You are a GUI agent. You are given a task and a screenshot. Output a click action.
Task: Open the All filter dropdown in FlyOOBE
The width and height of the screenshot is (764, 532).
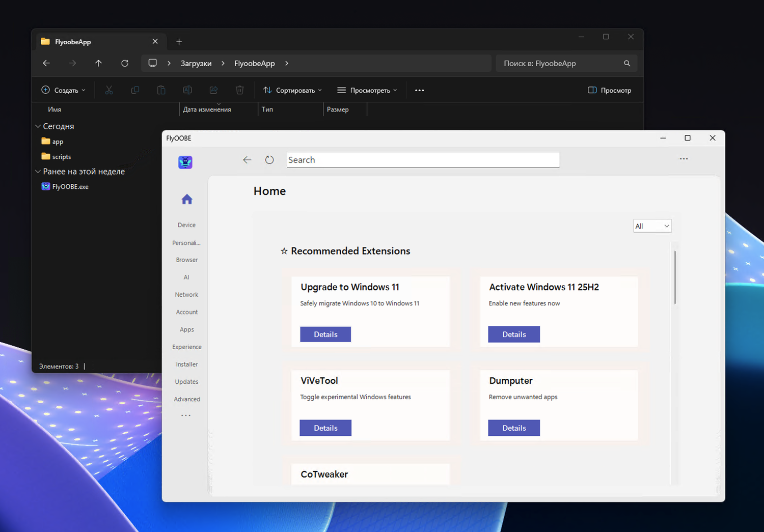click(652, 226)
